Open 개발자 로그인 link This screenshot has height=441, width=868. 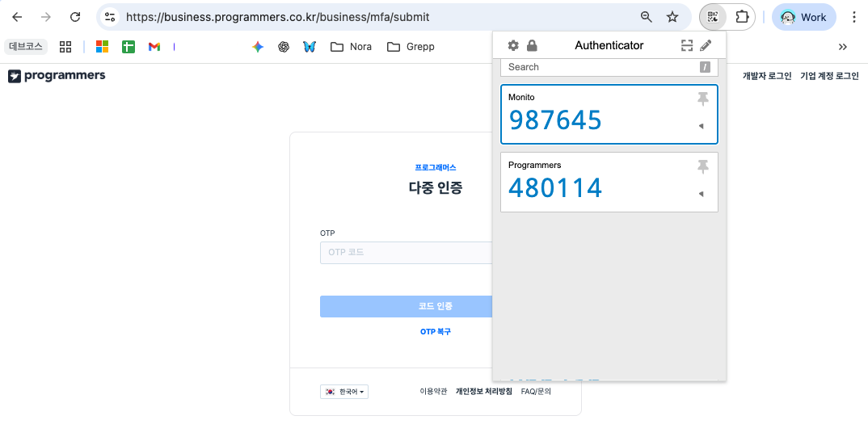[x=767, y=76]
